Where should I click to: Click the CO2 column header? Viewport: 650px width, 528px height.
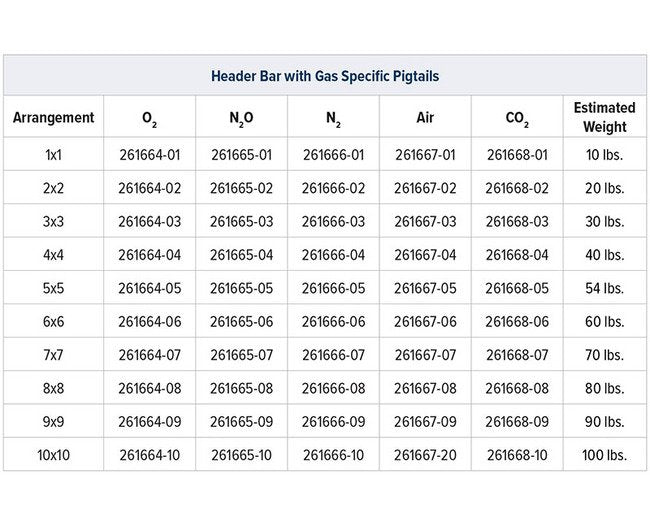[x=517, y=118]
